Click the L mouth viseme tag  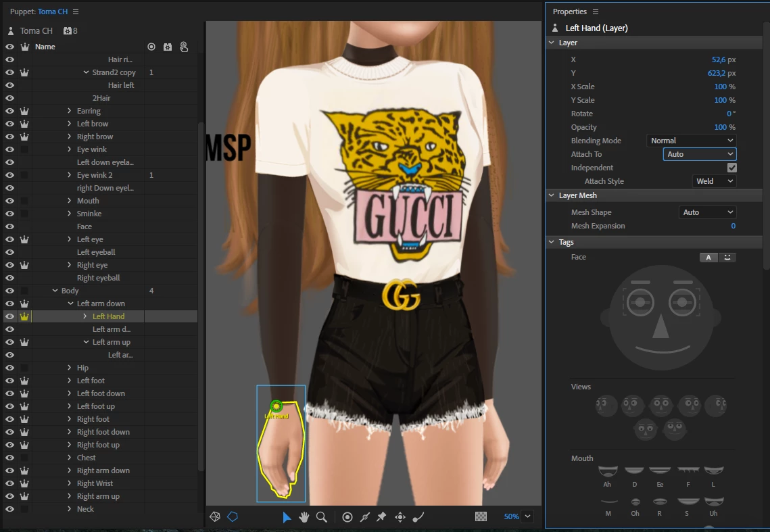(713, 470)
